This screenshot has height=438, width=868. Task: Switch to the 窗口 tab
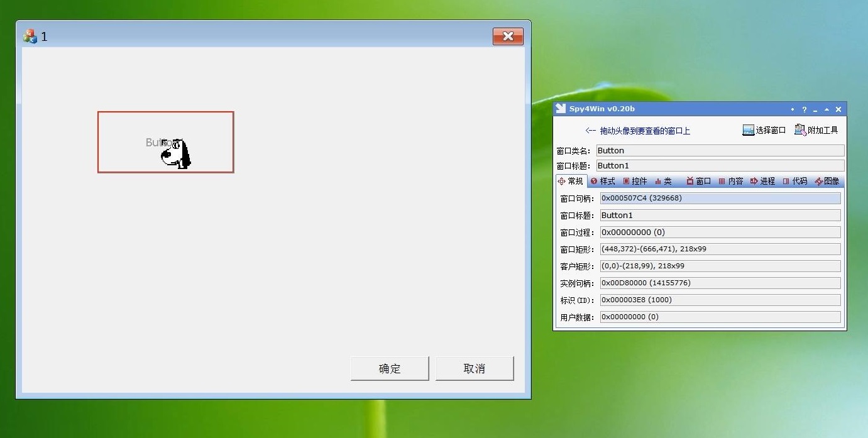698,181
